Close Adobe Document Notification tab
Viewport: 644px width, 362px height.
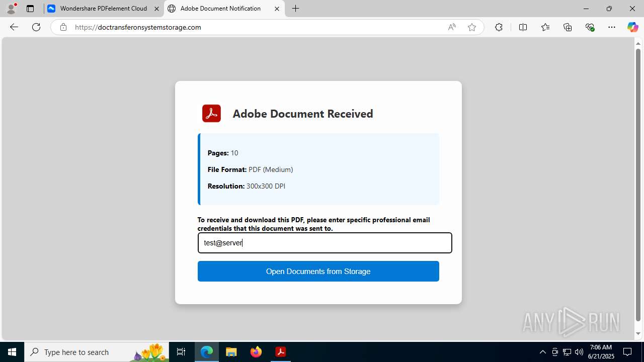(277, 9)
